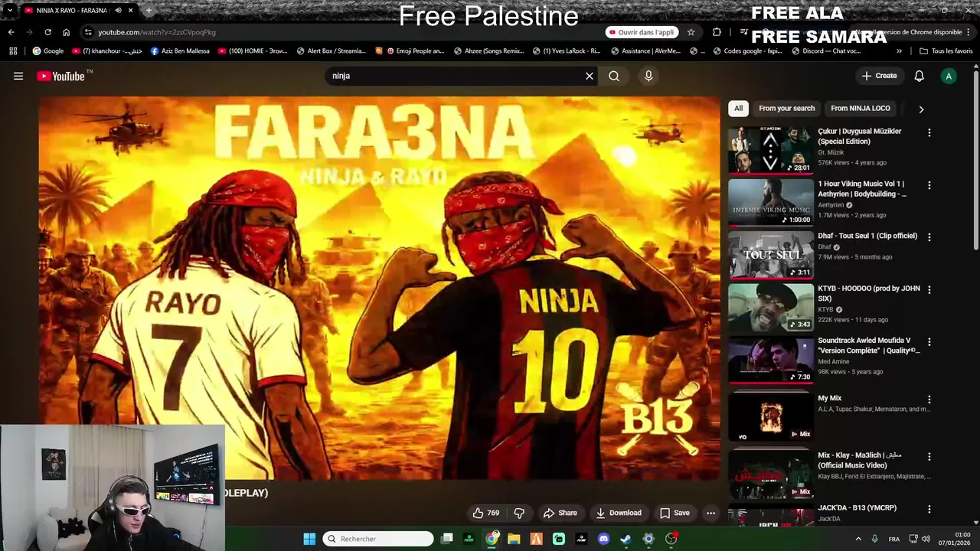
Task: Open the Google bookmark
Action: pos(48,51)
